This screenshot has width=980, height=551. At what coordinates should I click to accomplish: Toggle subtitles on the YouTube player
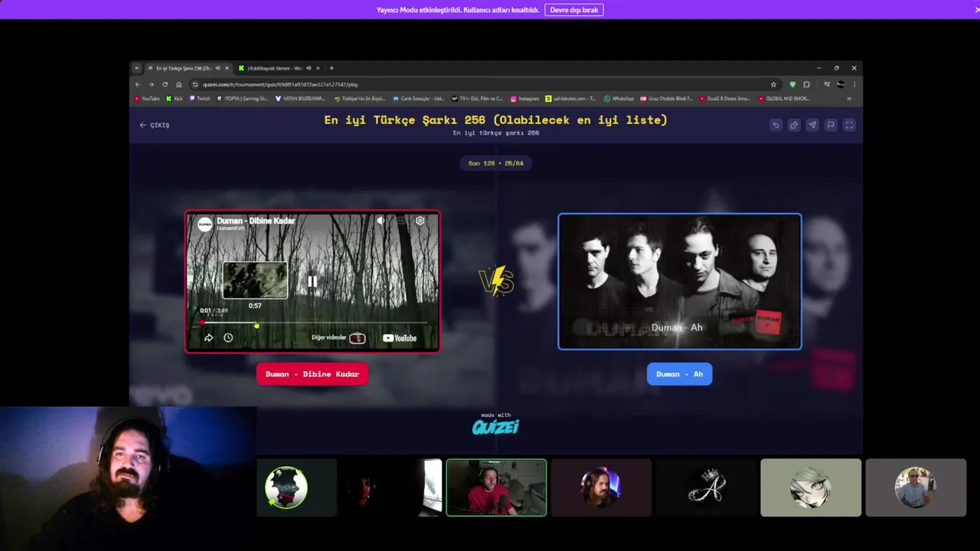pyautogui.click(x=400, y=220)
